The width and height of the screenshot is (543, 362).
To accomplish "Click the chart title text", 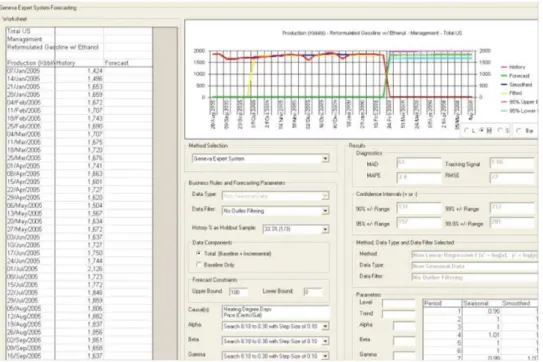I will point(372,33).
